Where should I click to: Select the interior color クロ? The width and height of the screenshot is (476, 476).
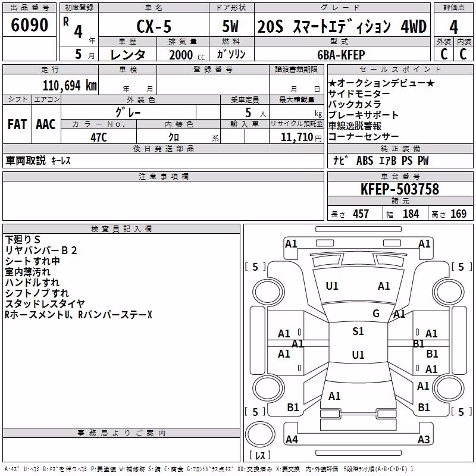[174, 137]
